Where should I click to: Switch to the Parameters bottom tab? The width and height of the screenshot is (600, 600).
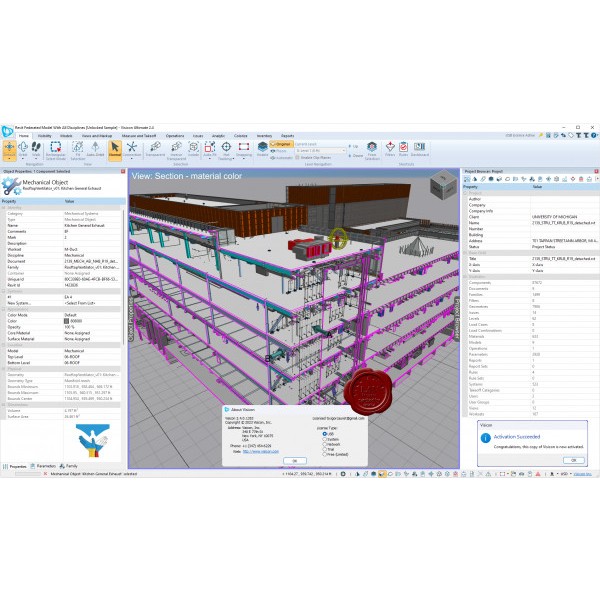click(x=43, y=466)
